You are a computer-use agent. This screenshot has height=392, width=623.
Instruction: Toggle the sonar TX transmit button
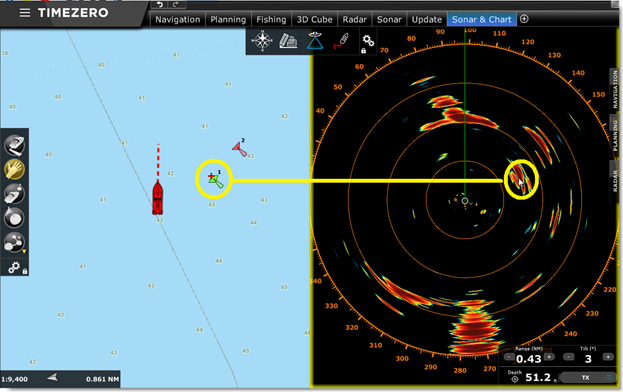[586, 377]
